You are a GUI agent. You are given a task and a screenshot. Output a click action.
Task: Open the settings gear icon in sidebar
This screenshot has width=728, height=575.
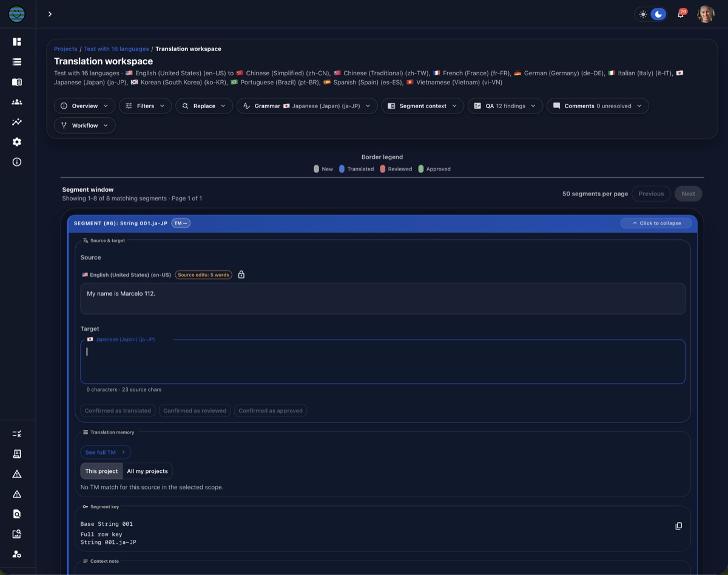click(17, 142)
